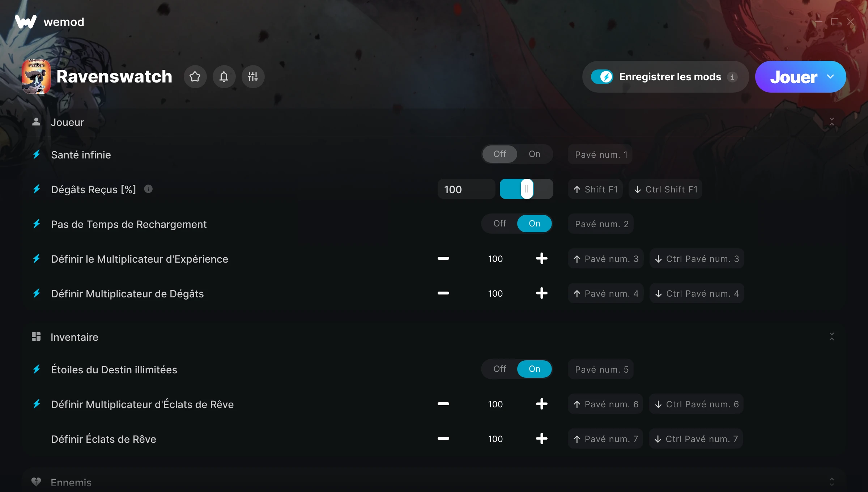The width and height of the screenshot is (868, 492).
Task: Click the Pavé num. 1 hotkey button
Action: coord(600,154)
